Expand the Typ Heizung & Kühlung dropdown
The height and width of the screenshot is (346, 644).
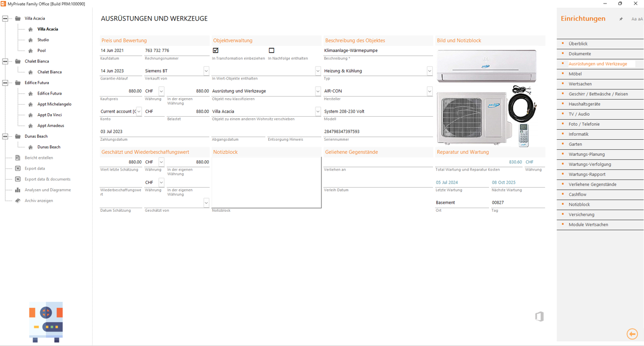point(429,71)
